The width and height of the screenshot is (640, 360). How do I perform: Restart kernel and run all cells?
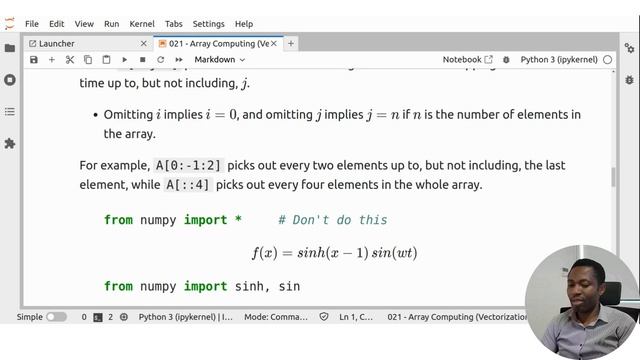(179, 60)
